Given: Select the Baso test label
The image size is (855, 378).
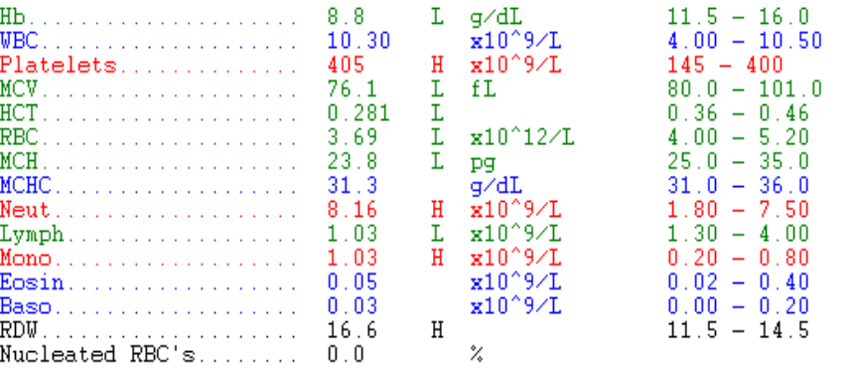Looking at the screenshot, I should [x=26, y=306].
